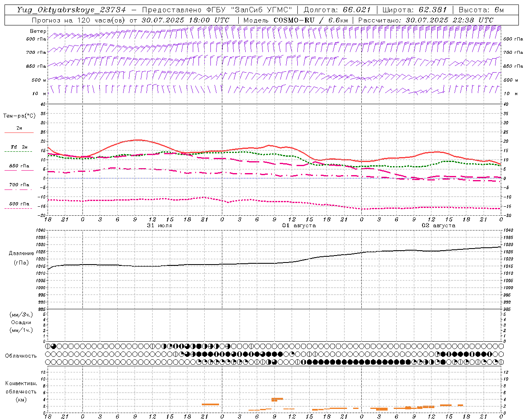Click the 31 июля date label
The width and height of the screenshot is (525, 420).
(x=160, y=225)
